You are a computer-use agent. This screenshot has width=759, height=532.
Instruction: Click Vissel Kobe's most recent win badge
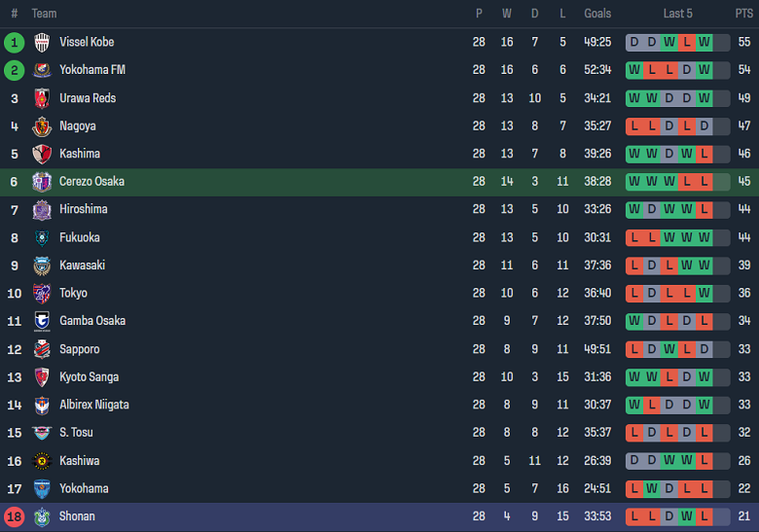(704, 42)
